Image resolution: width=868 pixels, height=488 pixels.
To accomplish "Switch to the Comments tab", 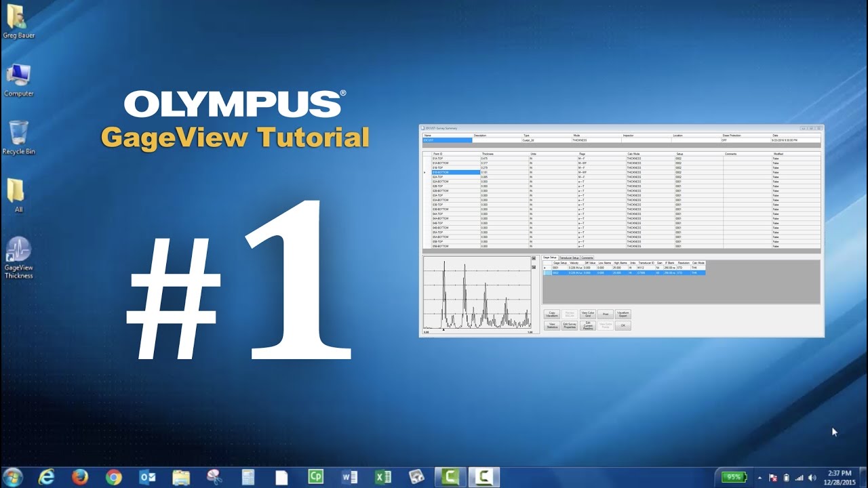I will point(587,258).
